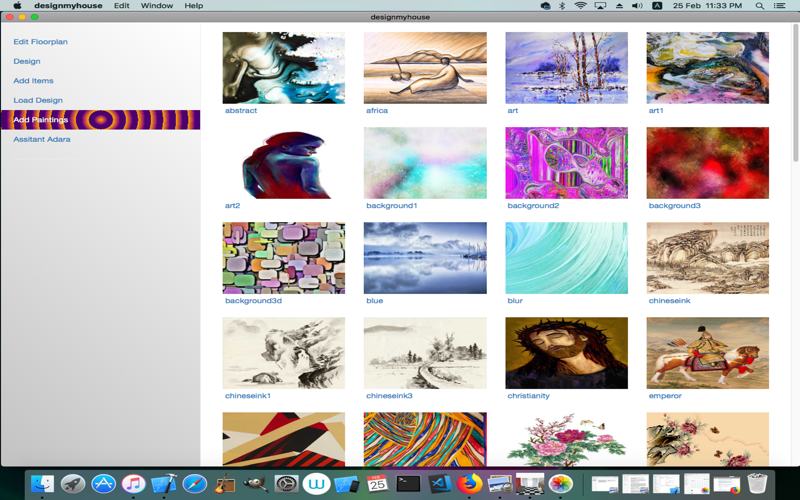The image size is (800, 500).
Task: Open Finder from the dock
Action: 42,483
